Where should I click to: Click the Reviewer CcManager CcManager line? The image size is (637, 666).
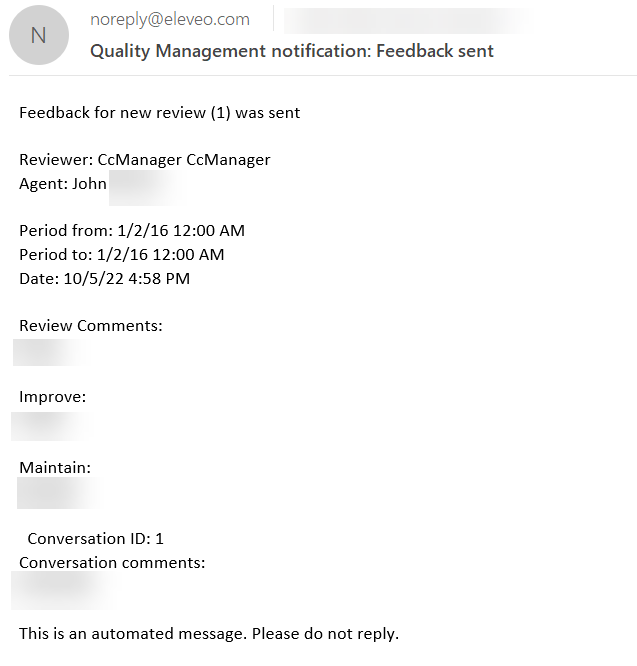point(144,159)
